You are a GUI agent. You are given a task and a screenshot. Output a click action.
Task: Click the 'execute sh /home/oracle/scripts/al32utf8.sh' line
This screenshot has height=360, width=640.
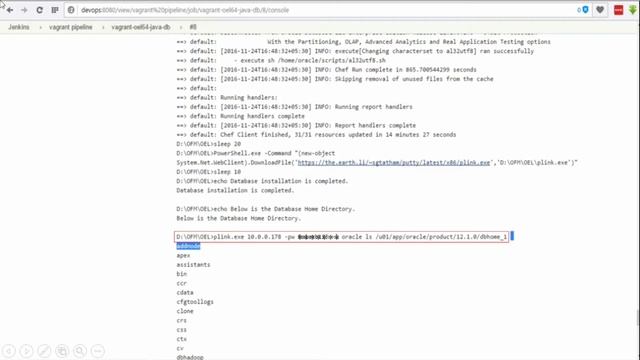pyautogui.click(x=281, y=60)
